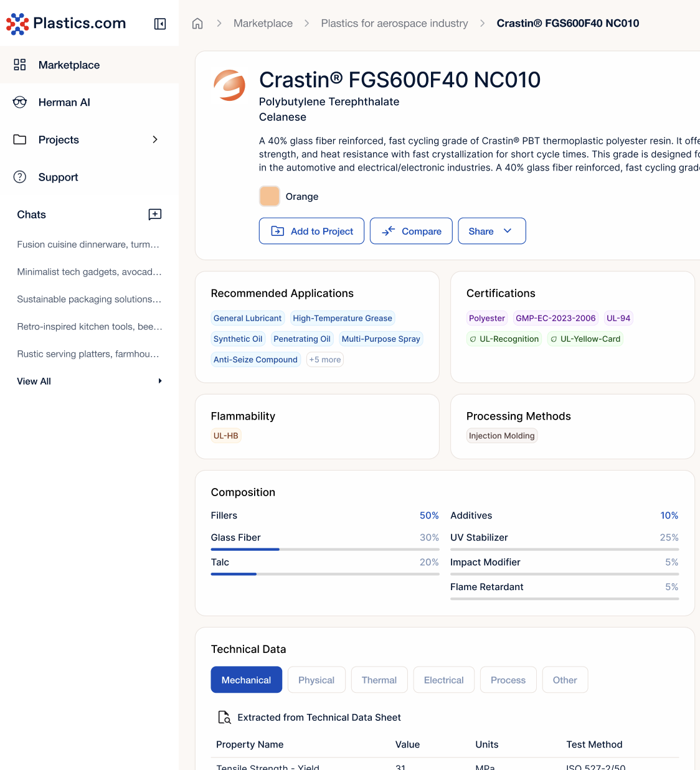Screen dimensions: 700x770
Task: Open Herman AI in sidebar
Action: [89, 102]
